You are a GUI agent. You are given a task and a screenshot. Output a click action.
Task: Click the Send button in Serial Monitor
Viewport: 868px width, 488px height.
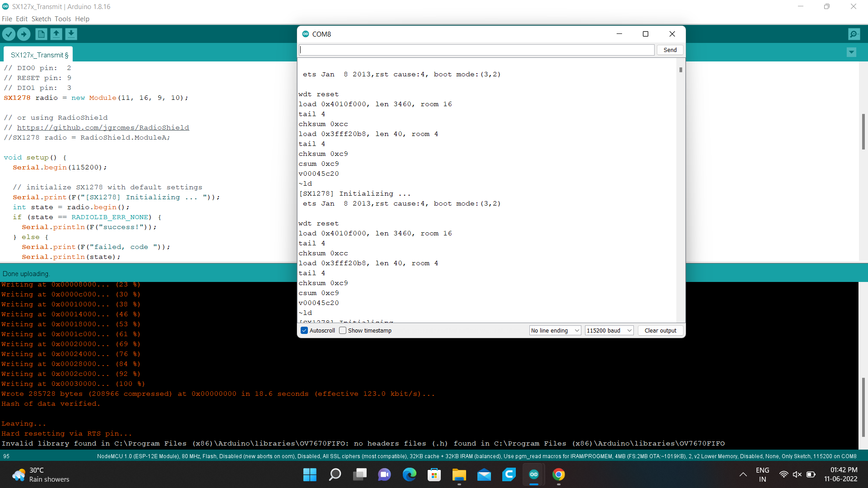point(670,50)
